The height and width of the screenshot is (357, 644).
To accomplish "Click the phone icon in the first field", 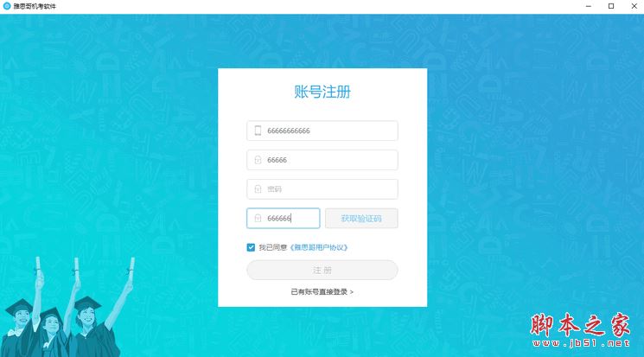I will 258,131.
